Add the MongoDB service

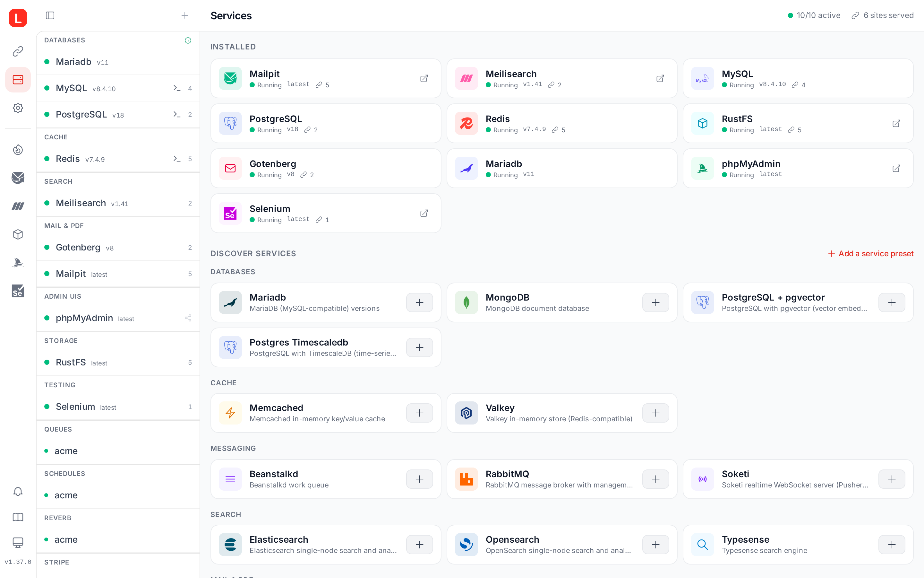click(655, 302)
